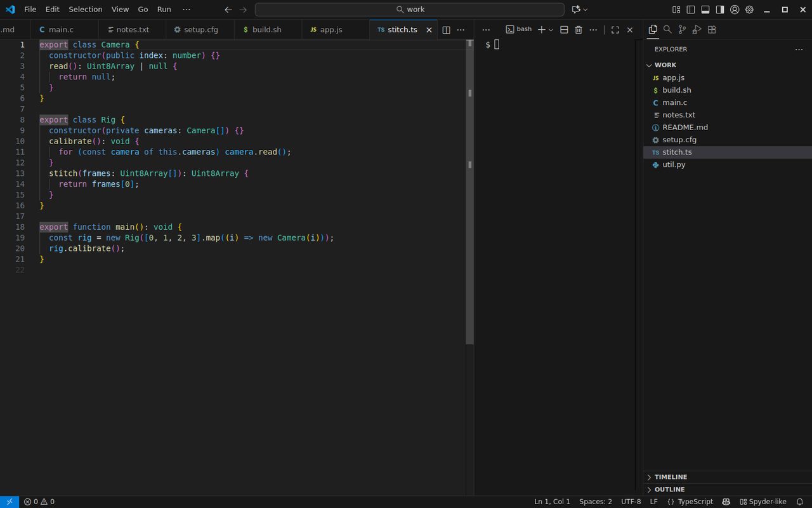Open the Copilot chat dropdown arrow
The height and width of the screenshot is (508, 812).
[x=585, y=10]
